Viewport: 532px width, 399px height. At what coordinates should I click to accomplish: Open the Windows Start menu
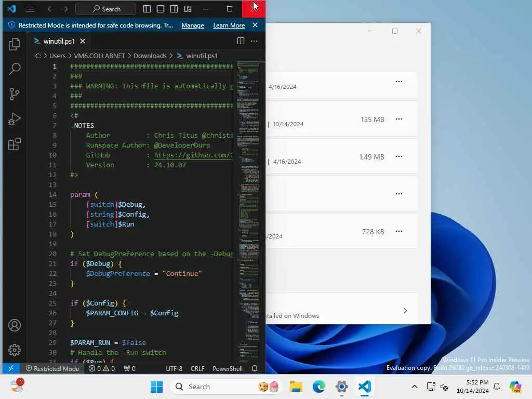click(156, 387)
